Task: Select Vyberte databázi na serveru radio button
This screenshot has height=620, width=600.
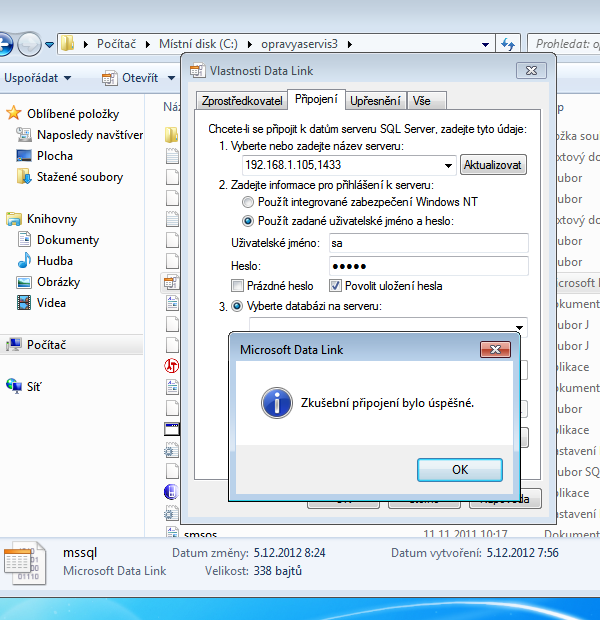Action: click(237, 306)
